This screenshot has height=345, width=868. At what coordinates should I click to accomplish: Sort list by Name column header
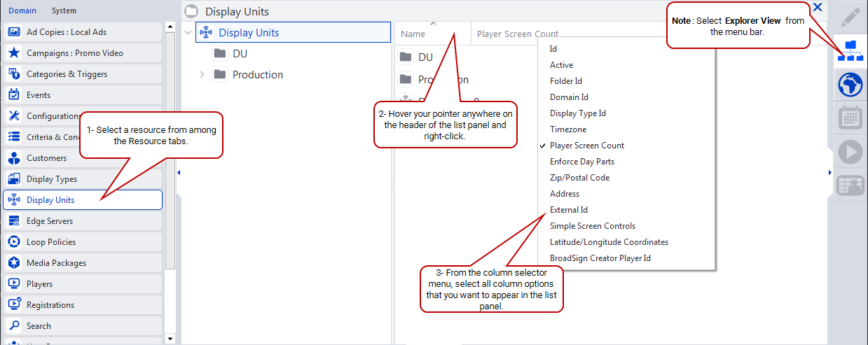click(413, 34)
